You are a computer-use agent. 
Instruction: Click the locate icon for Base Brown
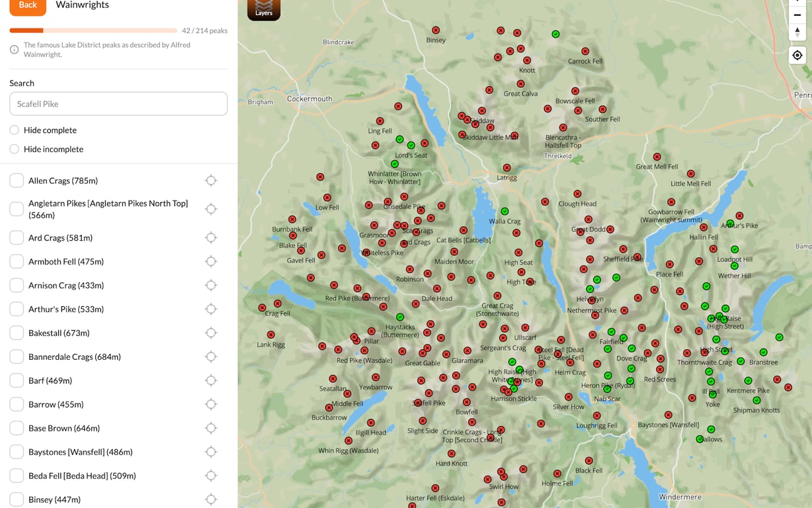pyautogui.click(x=210, y=428)
